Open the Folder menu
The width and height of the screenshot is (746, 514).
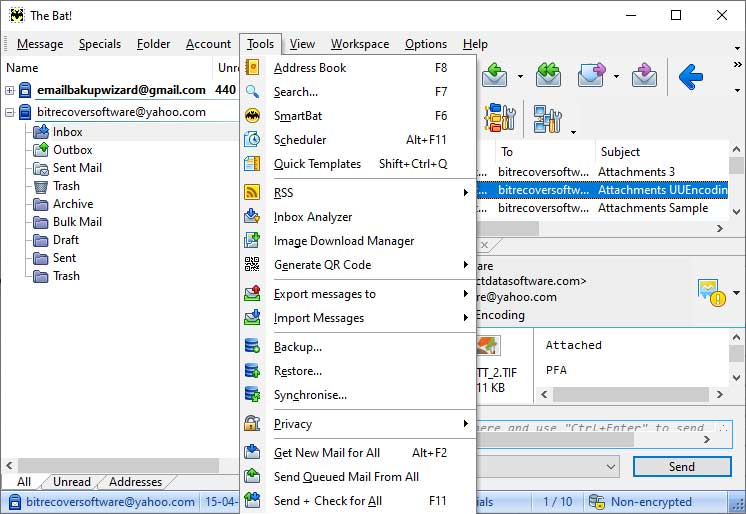tap(153, 44)
